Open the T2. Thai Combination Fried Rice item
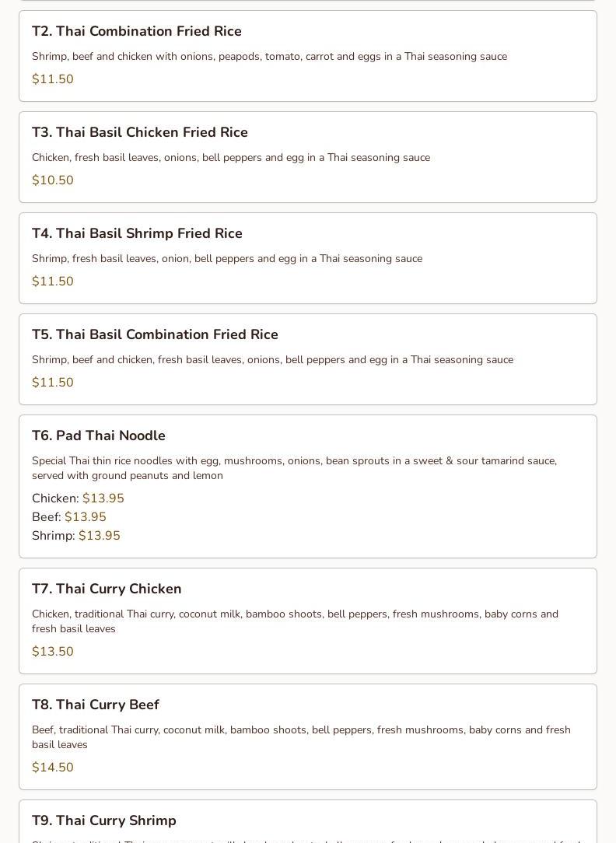This screenshot has width=616, height=843. coord(308,56)
